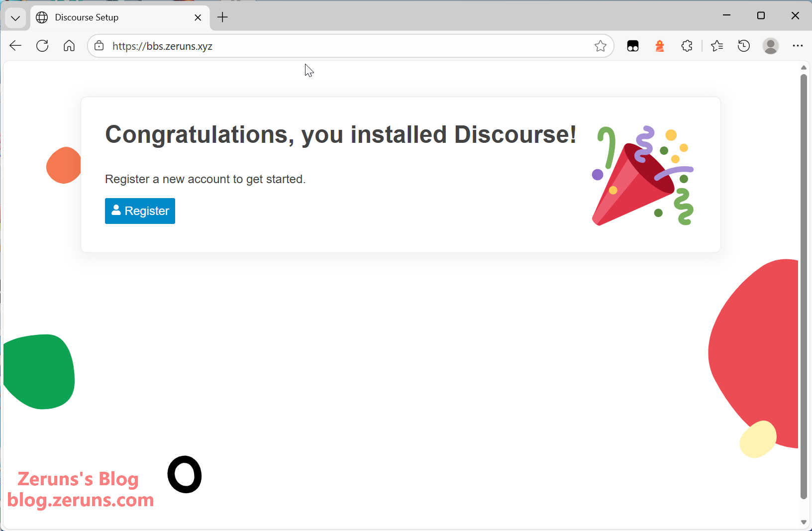Click the Register button
Viewport: 812px width, 531px height.
[140, 211]
